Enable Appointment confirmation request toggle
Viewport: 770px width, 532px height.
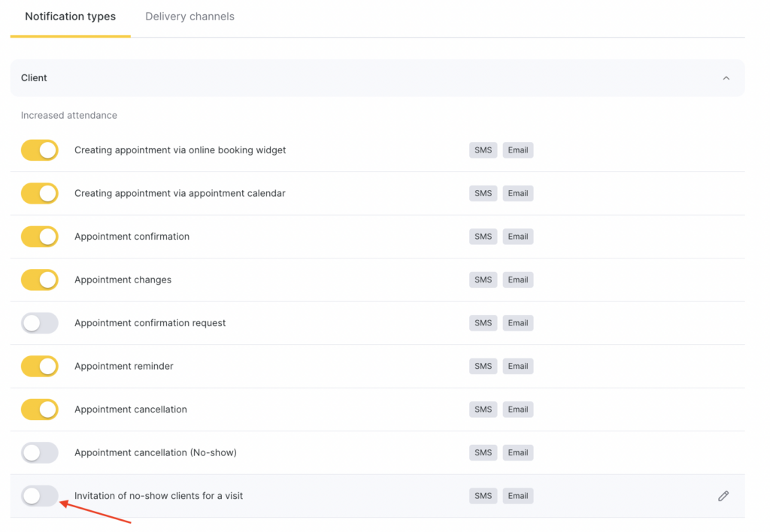[x=40, y=323]
